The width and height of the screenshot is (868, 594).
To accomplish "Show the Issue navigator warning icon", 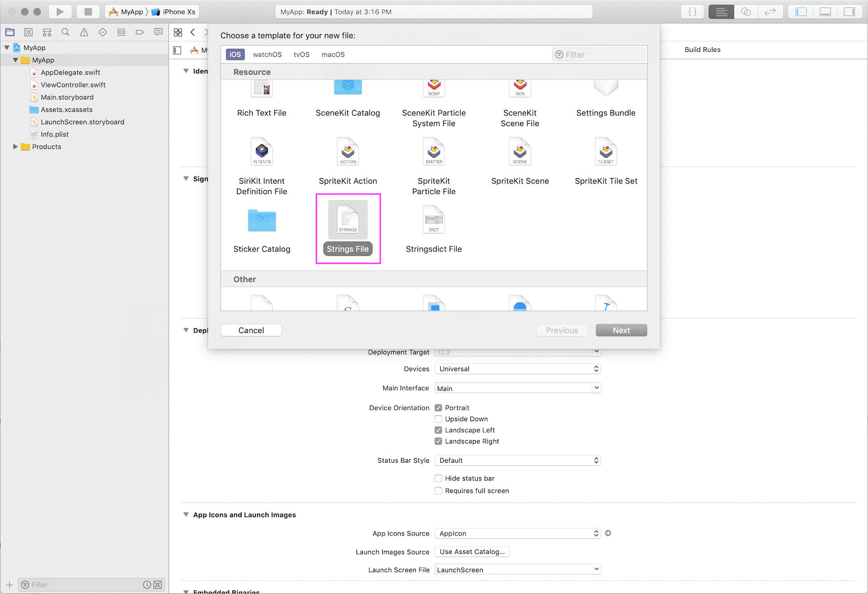I will coord(84,32).
